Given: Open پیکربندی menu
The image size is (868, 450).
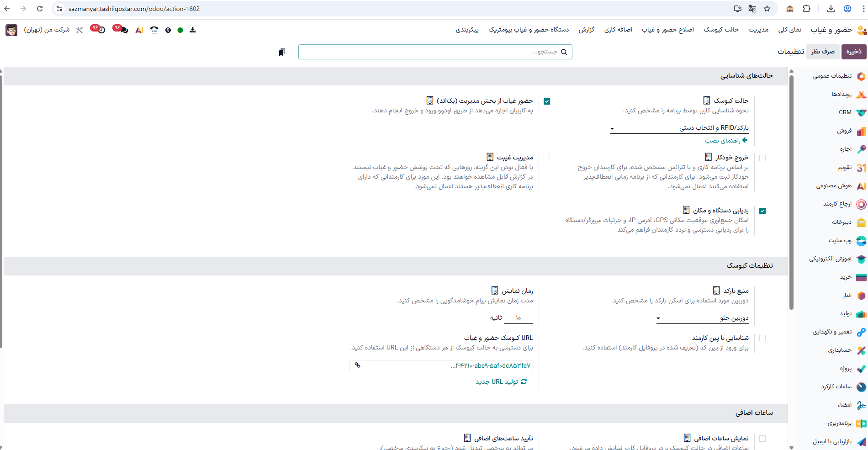Looking at the screenshot, I should pos(467,30).
